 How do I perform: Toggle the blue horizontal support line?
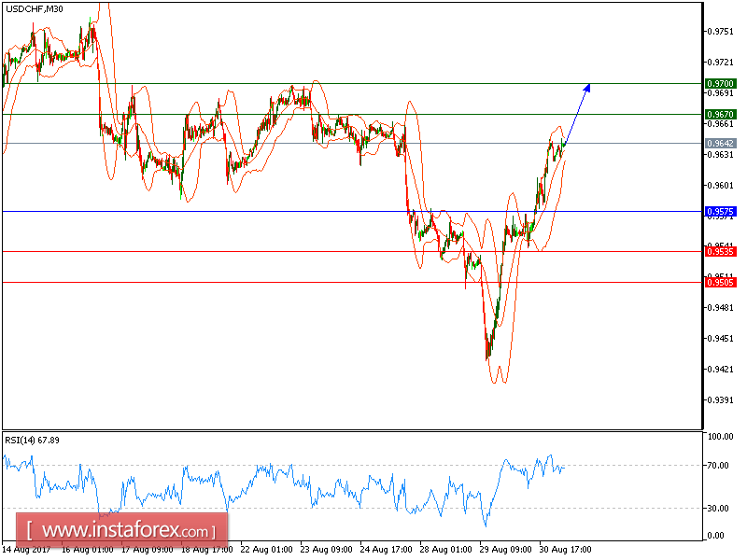[x=280, y=213]
